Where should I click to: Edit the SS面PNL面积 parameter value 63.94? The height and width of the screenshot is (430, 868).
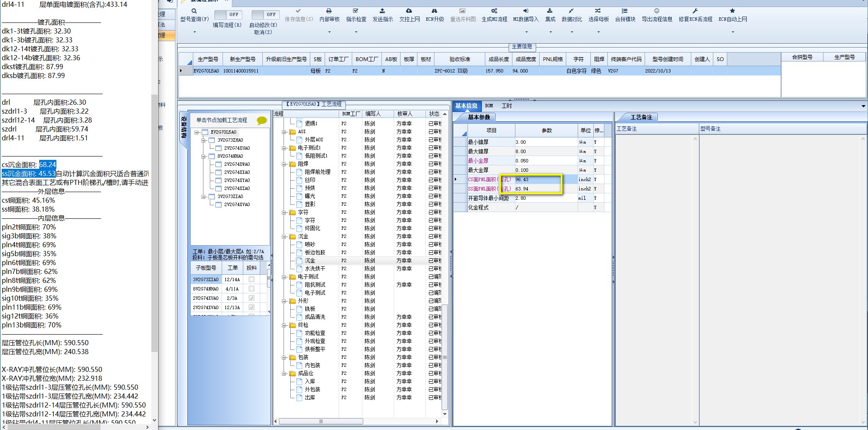[x=546, y=189]
